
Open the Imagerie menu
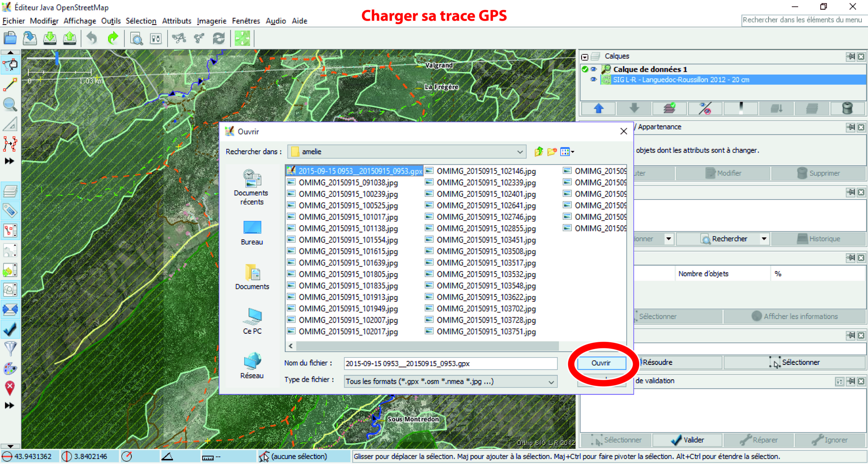point(212,21)
